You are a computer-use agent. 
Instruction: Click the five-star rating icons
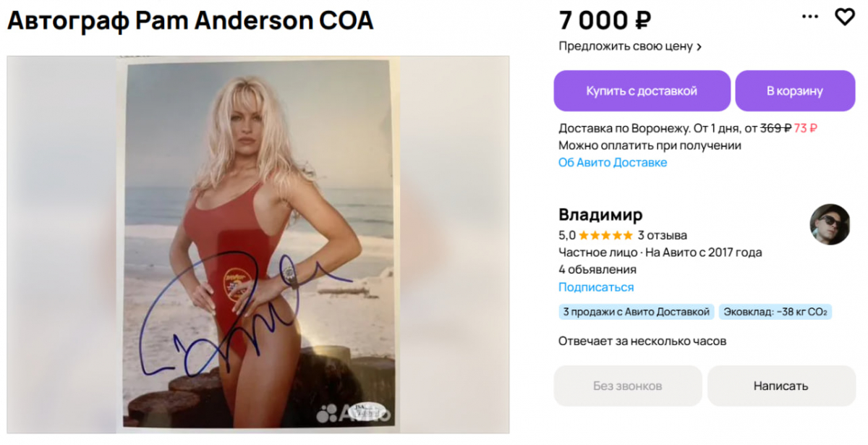click(x=605, y=235)
